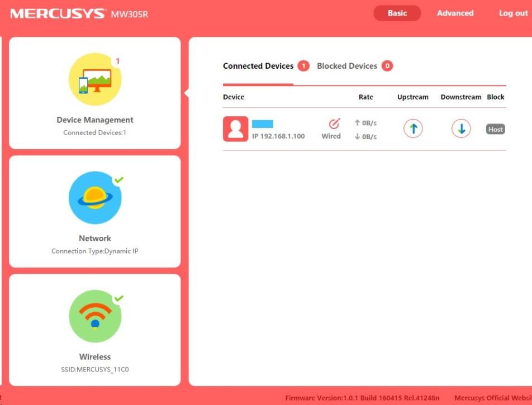This screenshot has height=405, width=532.
Task: Click the Host block button
Action: (x=495, y=129)
